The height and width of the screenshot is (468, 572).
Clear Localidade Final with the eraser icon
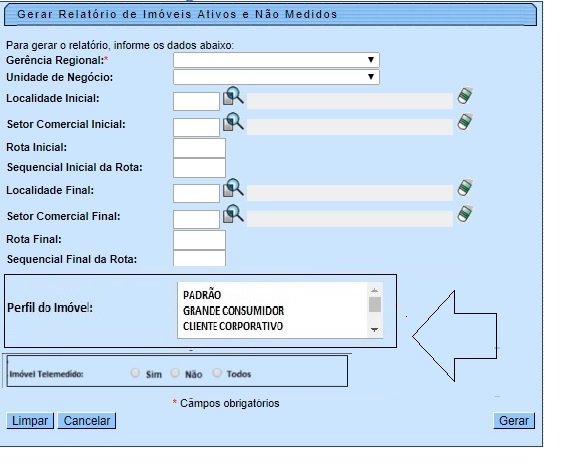[465, 187]
